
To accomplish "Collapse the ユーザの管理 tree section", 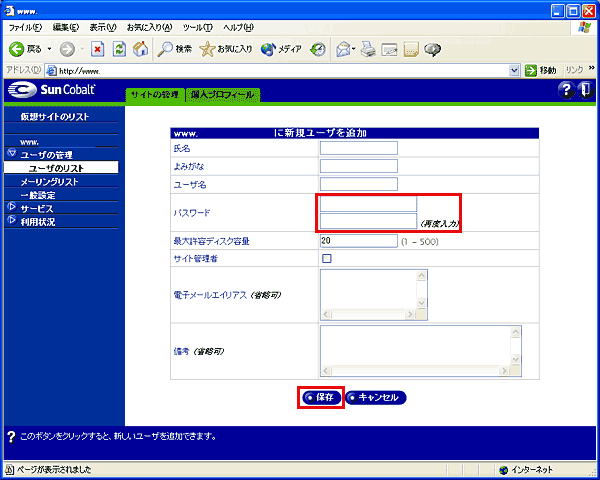I will point(11,154).
